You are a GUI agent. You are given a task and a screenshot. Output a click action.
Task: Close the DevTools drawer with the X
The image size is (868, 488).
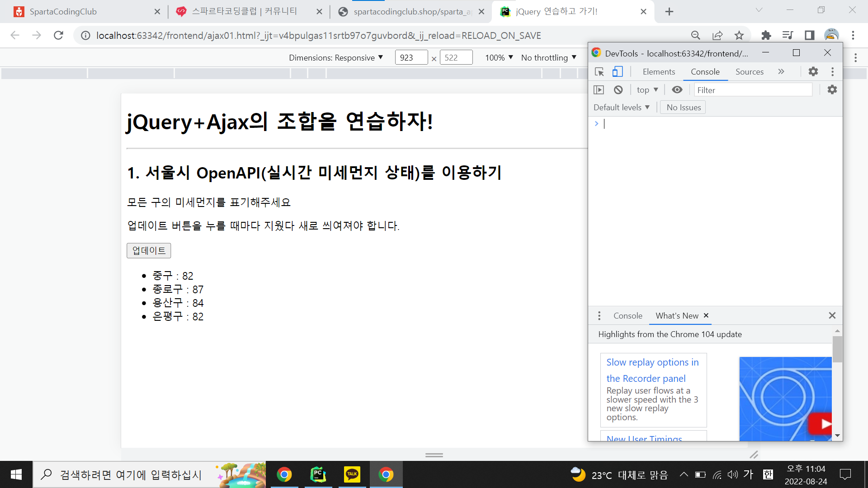pos(832,315)
